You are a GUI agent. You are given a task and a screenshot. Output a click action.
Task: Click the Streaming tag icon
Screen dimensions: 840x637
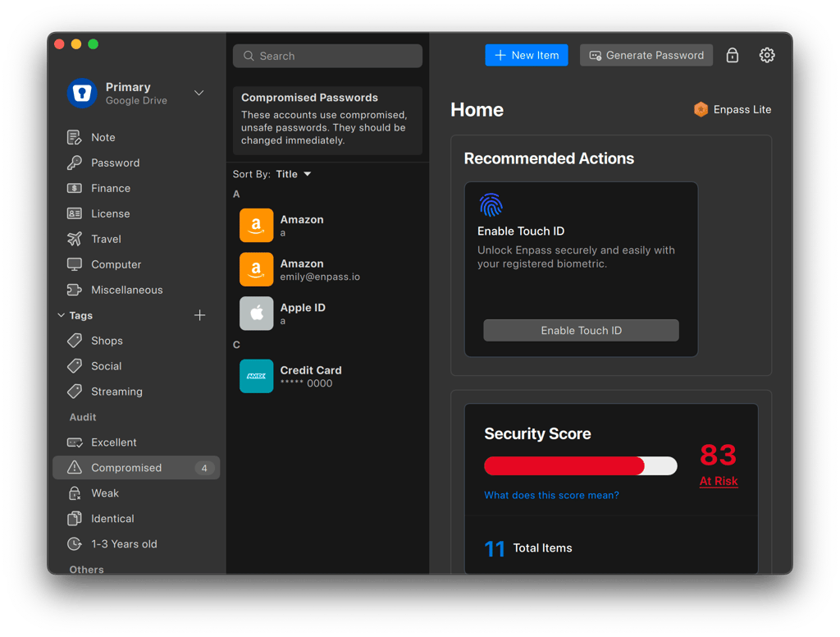pos(75,392)
